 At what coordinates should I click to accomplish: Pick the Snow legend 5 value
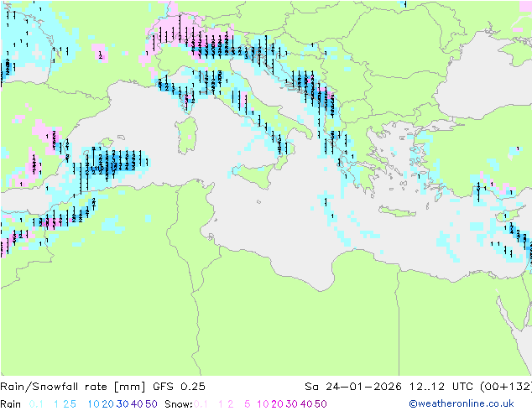pyautogui.click(x=248, y=404)
